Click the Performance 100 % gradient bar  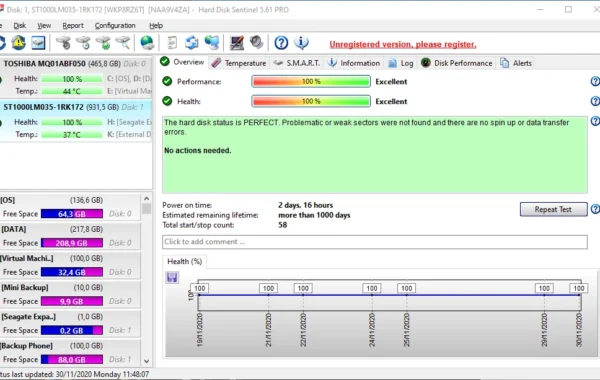click(311, 81)
